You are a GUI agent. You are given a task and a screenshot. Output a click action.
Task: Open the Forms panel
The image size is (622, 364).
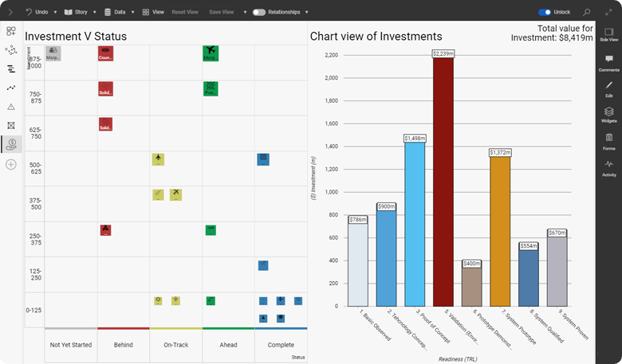[x=608, y=140]
